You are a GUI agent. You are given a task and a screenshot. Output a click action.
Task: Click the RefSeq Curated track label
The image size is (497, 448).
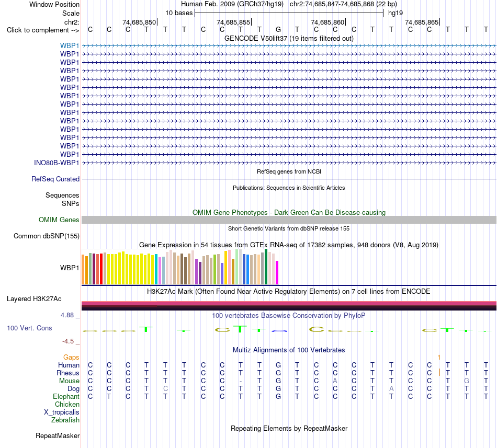[55, 179]
